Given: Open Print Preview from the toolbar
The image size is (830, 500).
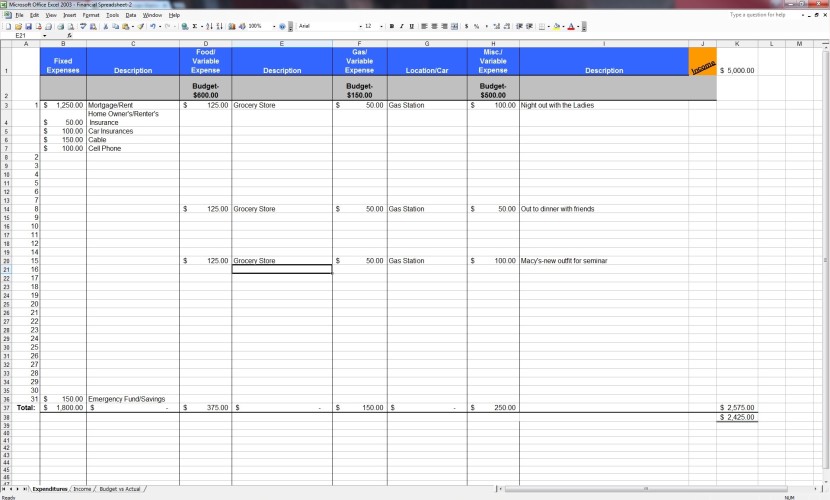Looking at the screenshot, I should click(x=70, y=26).
